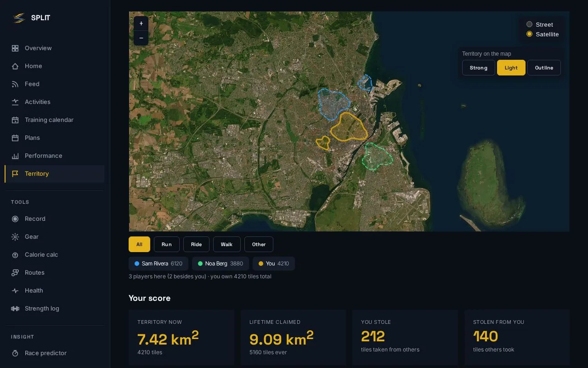588x368 pixels.
Task: Click the Activities pulse icon
Action: click(15, 102)
